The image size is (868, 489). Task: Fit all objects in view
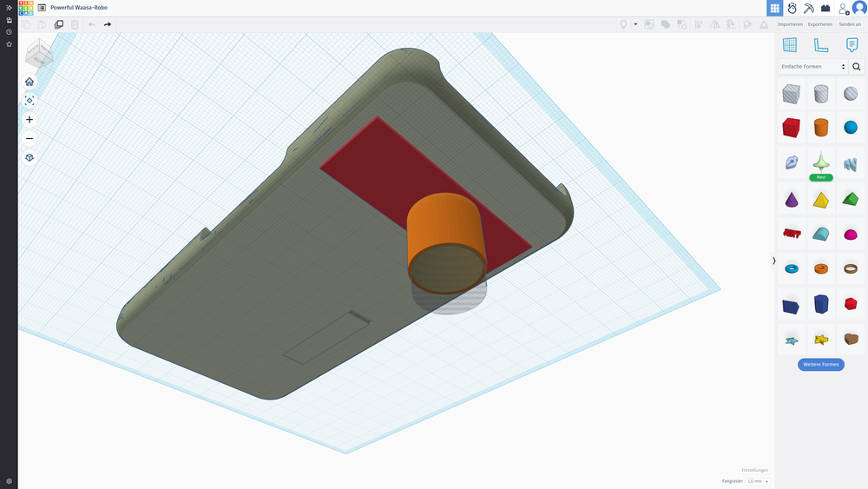tap(30, 101)
